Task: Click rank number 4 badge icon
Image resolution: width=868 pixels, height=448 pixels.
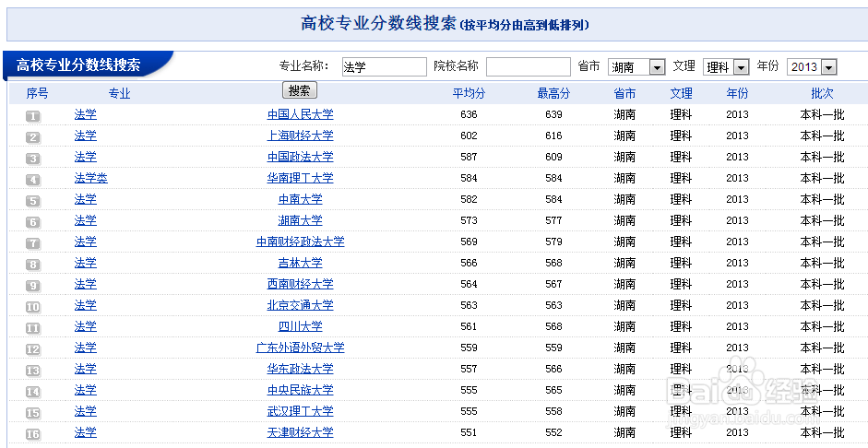Action: tap(33, 180)
